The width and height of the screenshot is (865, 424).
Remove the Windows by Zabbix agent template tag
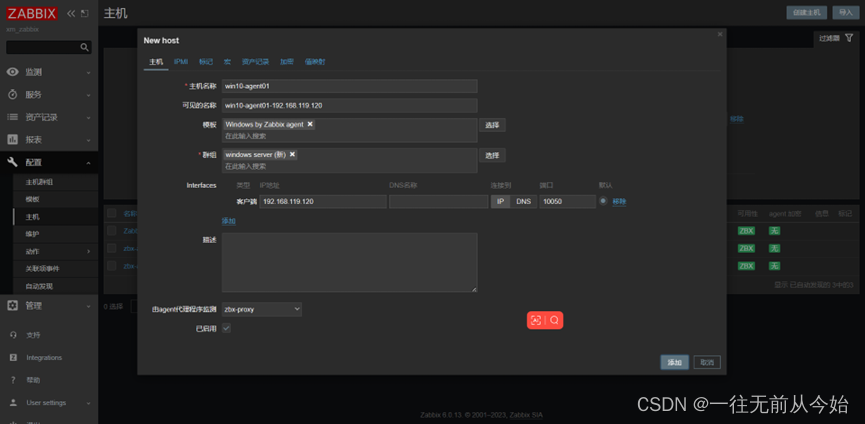[310, 125]
